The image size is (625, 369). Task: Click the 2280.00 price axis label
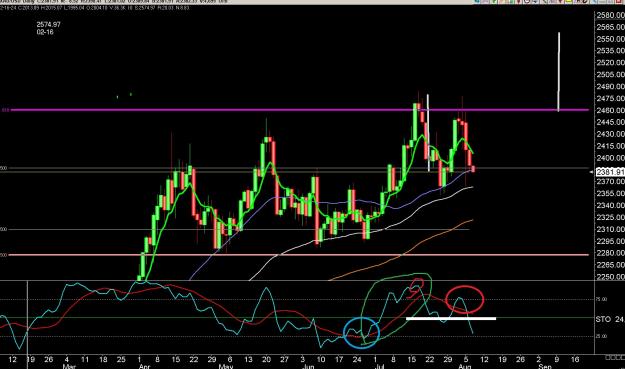610,253
